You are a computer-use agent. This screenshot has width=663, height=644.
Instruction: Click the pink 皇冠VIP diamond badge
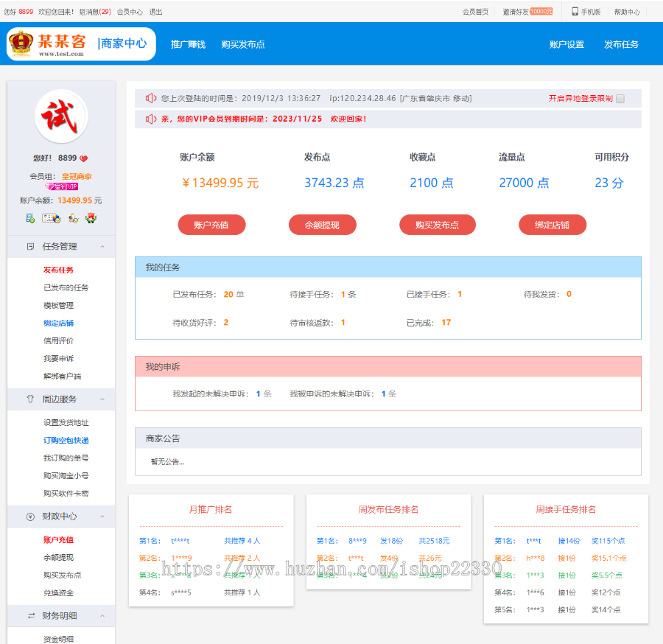tap(62, 186)
